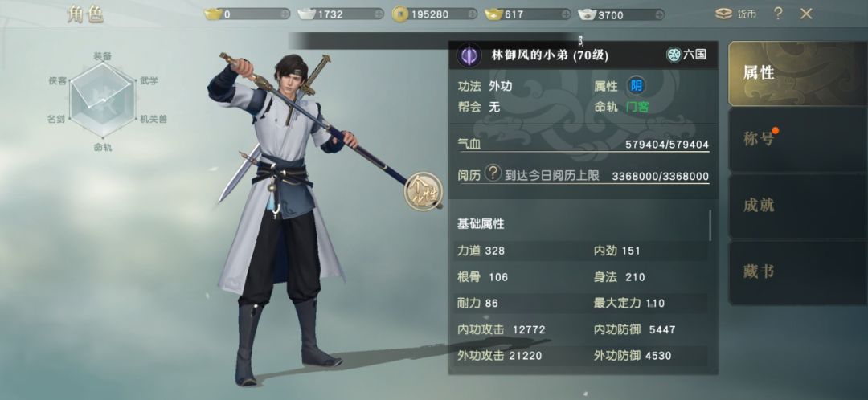Click the 气血 health bar
Image resolution: width=868 pixels, height=400 pixels.
[x=583, y=145]
